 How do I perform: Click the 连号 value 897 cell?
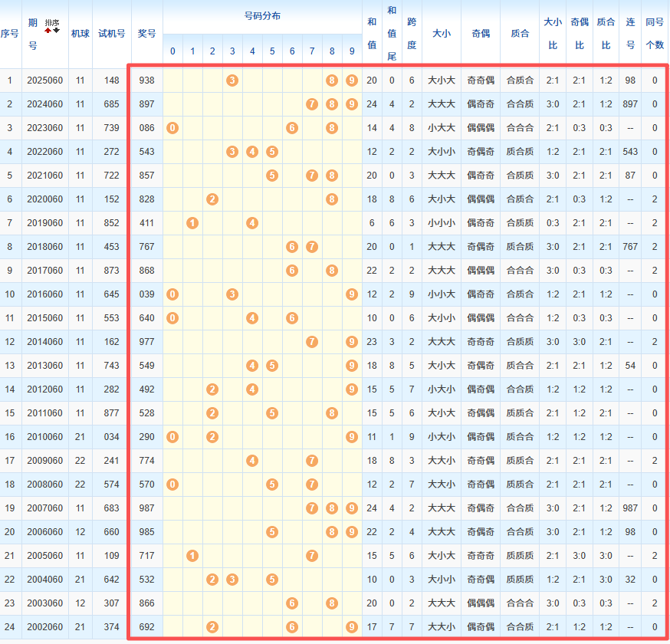point(630,103)
